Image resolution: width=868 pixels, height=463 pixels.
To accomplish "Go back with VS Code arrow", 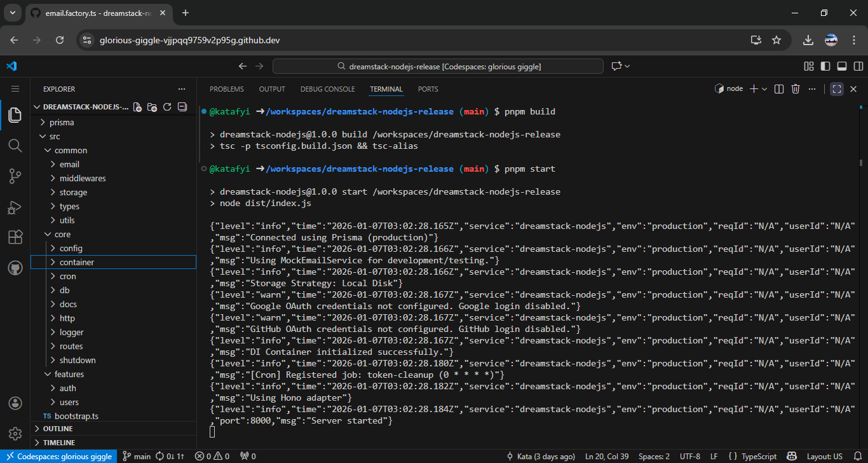I will pyautogui.click(x=242, y=66).
